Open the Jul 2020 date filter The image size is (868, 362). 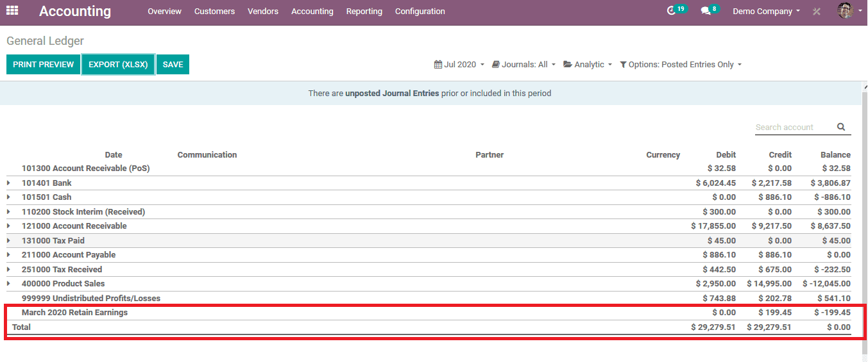(x=459, y=65)
